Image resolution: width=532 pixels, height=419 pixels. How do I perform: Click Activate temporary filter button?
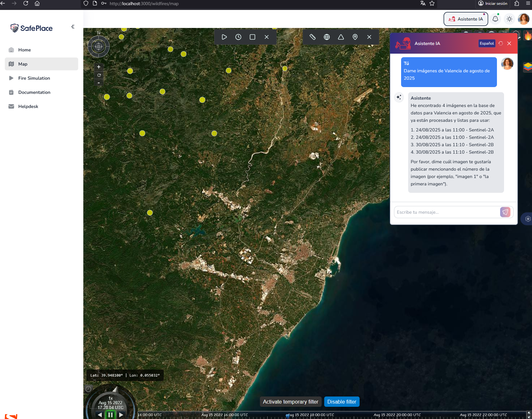point(290,402)
